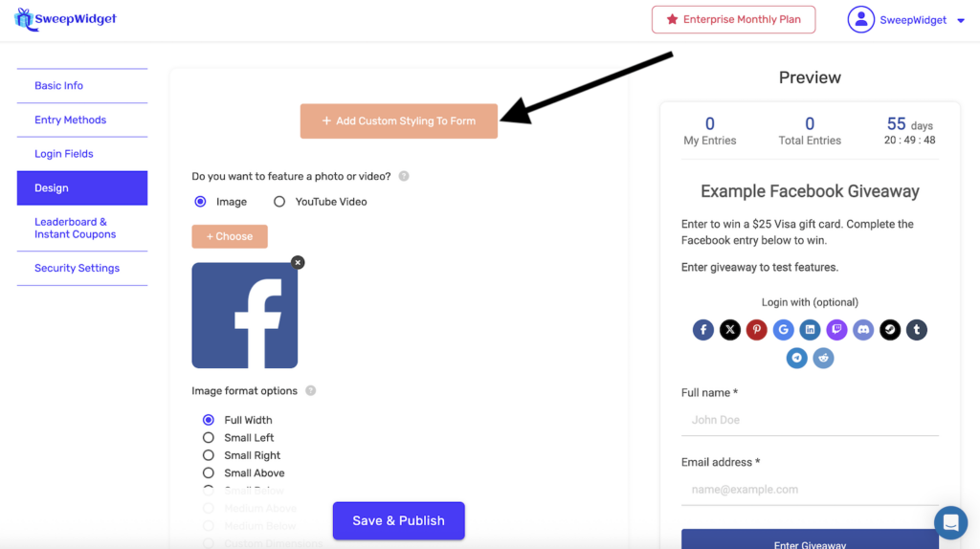Click the Enterprise Monthly Plan button
The image size is (980, 549).
pos(733,20)
